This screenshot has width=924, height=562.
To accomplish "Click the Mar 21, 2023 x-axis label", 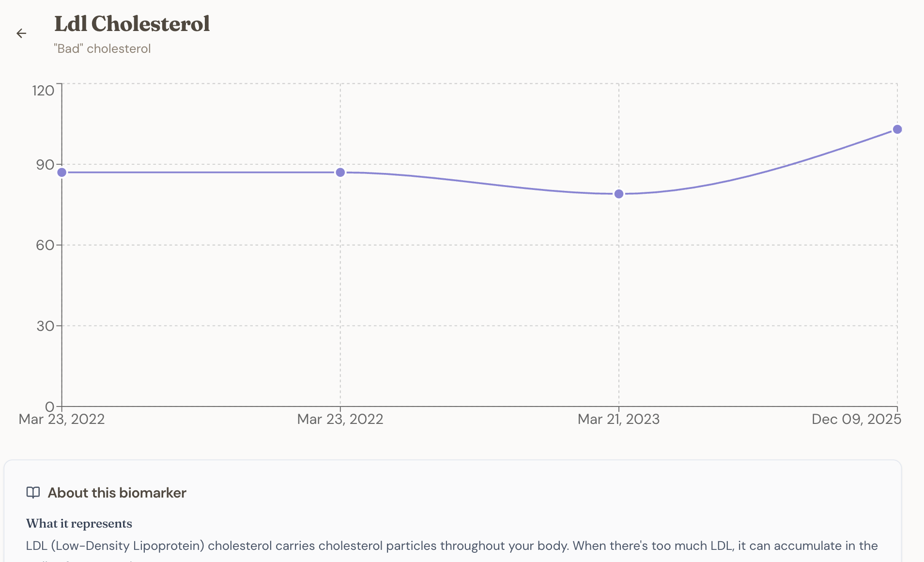I will tap(618, 419).
